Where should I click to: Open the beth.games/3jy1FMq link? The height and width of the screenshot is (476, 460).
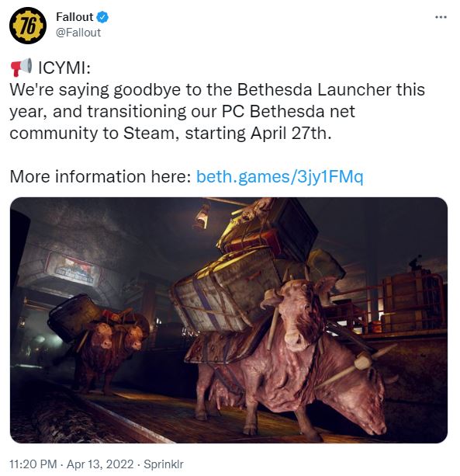click(x=279, y=177)
